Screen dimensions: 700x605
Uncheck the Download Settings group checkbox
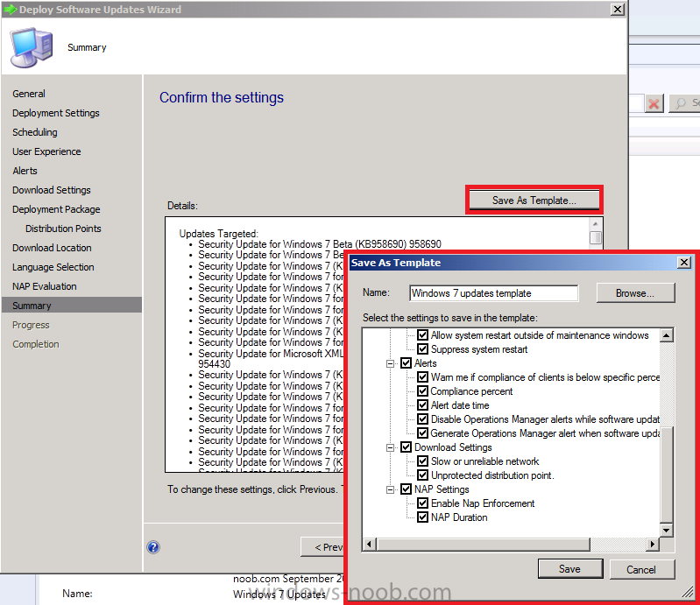pyautogui.click(x=406, y=447)
